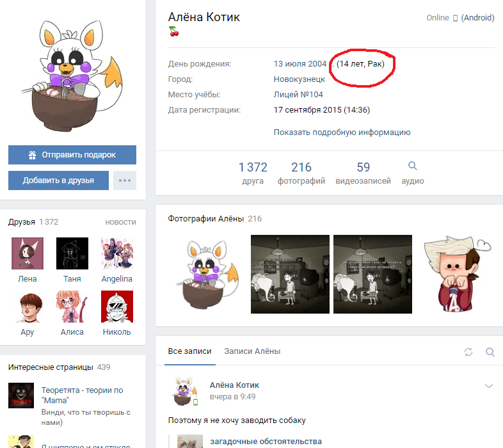Screen dimensions: 503x448
Task: Open the three-dots more actions button
Action: 124,180
